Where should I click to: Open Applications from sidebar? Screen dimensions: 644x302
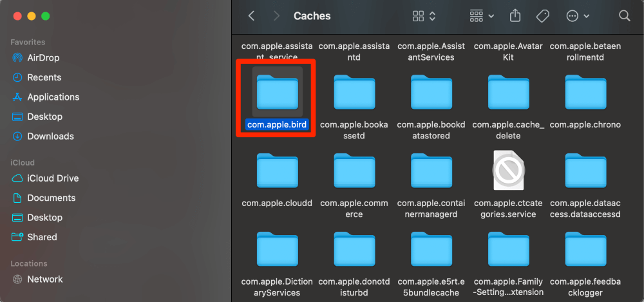[x=53, y=97]
